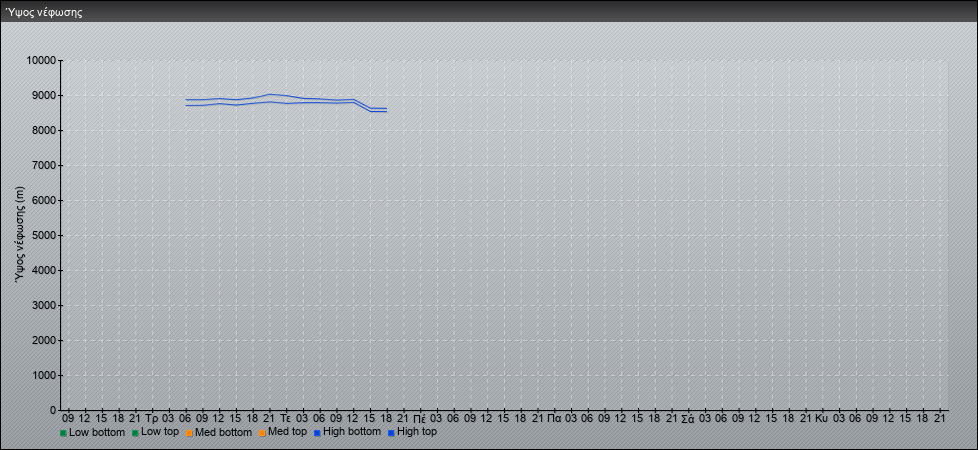978x450 pixels.
Task: Hide the Low top series label
Action: 160,432
